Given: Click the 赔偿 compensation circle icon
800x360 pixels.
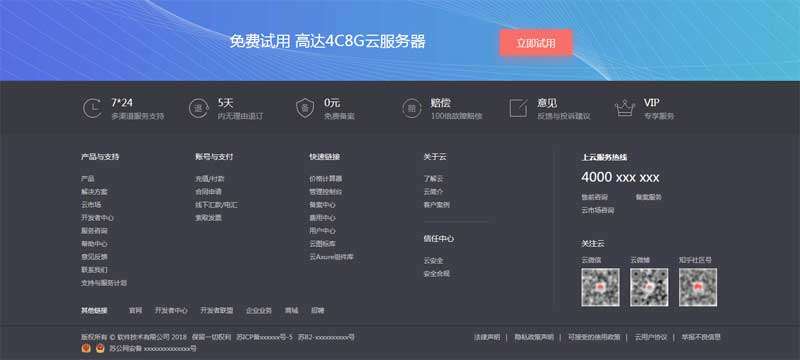Looking at the screenshot, I should point(411,109).
